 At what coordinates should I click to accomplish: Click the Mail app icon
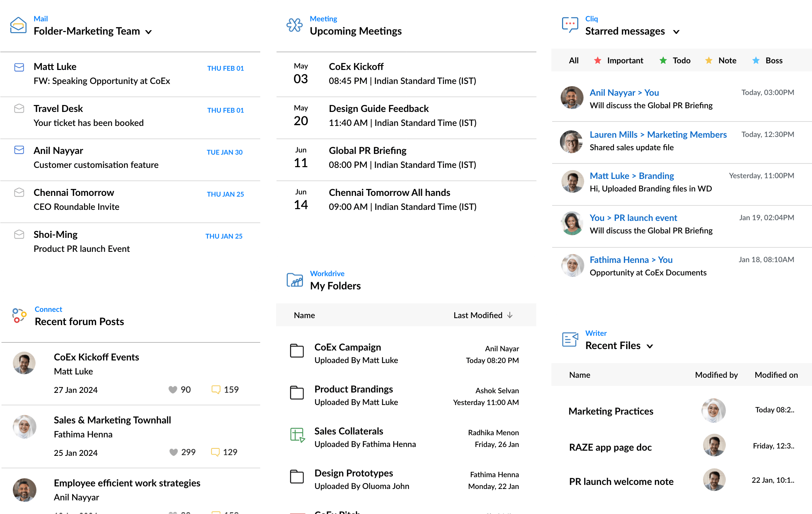[x=18, y=25]
